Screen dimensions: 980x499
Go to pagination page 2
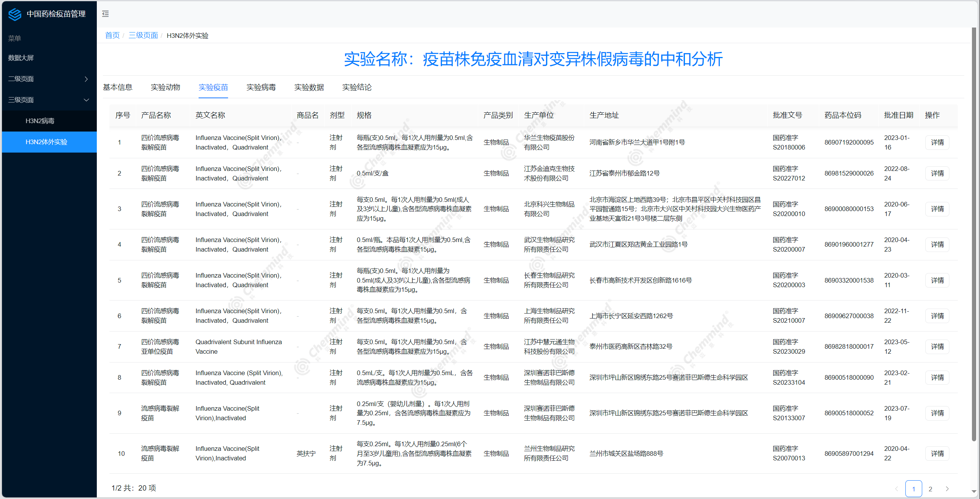pos(930,489)
